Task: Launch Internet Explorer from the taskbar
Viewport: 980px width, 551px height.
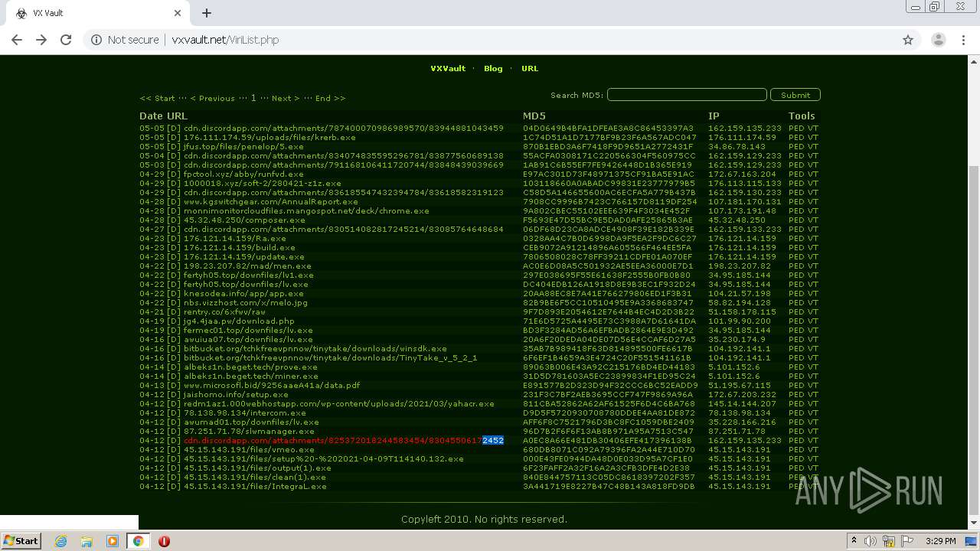Action: 60,541
